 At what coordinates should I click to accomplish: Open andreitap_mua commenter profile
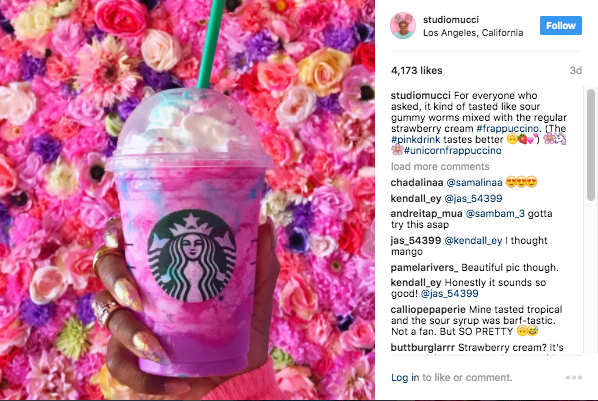(426, 214)
